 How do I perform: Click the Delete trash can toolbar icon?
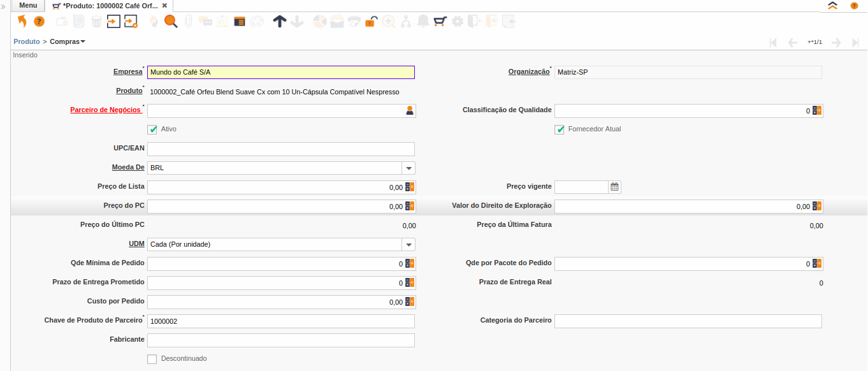pyautogui.click(x=96, y=21)
